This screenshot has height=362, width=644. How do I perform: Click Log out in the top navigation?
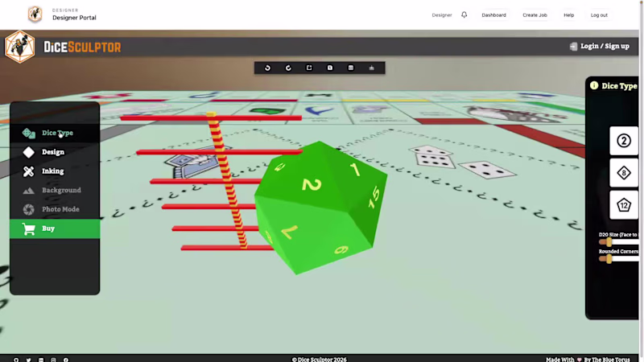click(599, 14)
